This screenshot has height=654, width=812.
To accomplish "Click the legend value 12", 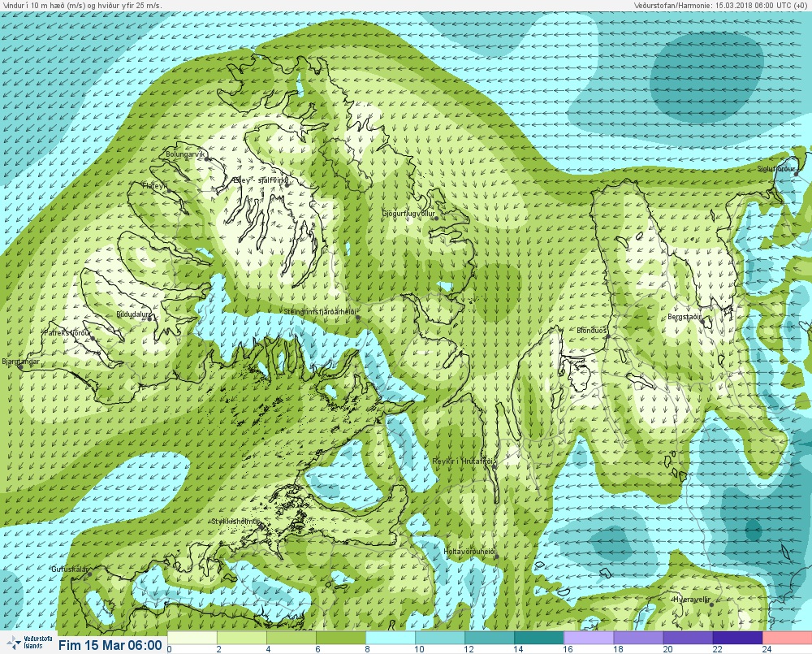I will click(469, 649).
